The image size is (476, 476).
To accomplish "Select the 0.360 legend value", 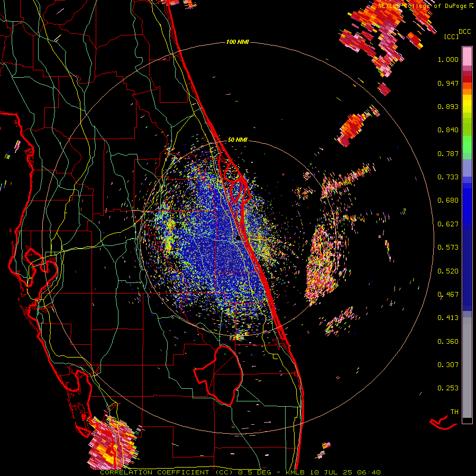I will pos(448,342).
